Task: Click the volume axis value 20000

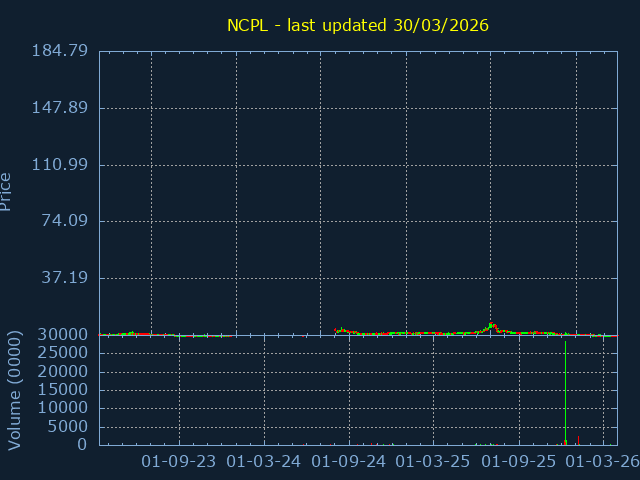Action: pos(62,371)
